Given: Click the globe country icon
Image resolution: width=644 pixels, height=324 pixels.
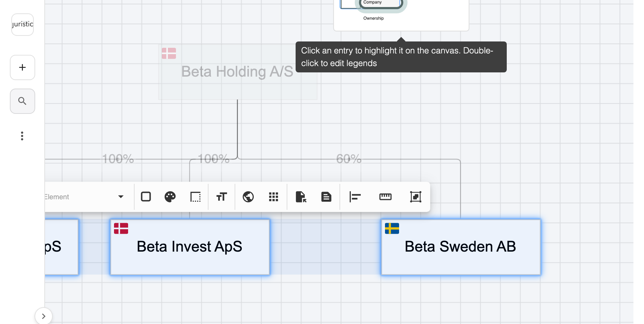Looking at the screenshot, I should click(x=248, y=197).
